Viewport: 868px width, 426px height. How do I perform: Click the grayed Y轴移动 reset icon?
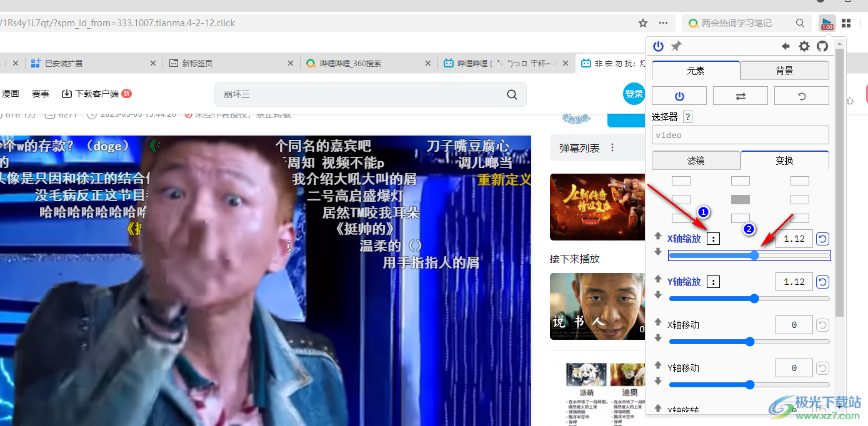click(x=823, y=368)
